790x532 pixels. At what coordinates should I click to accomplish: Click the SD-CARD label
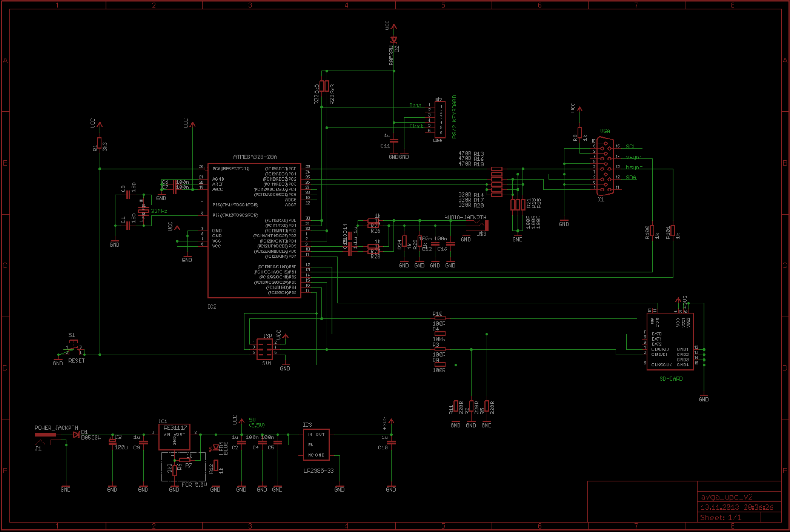click(x=671, y=379)
